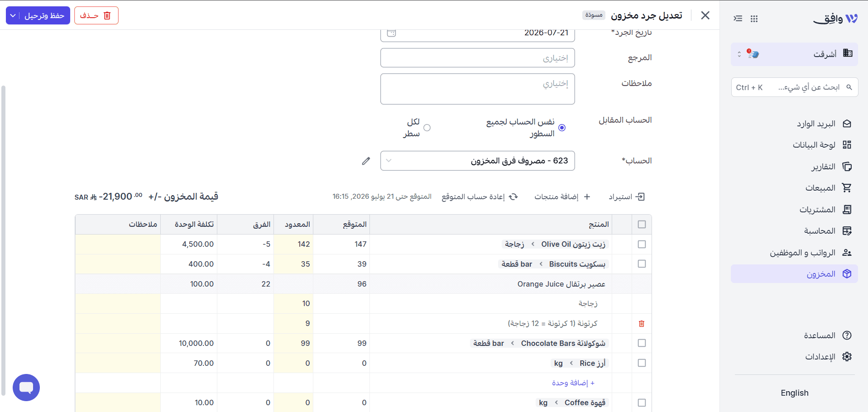The height and width of the screenshot is (412, 868).
Task: Edit كرتونة counted value 9
Action: [293, 323]
